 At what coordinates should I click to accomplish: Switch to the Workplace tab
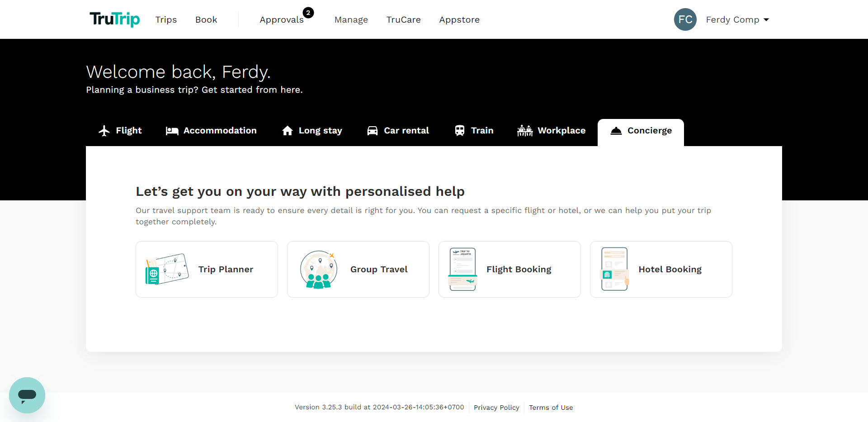tap(551, 131)
